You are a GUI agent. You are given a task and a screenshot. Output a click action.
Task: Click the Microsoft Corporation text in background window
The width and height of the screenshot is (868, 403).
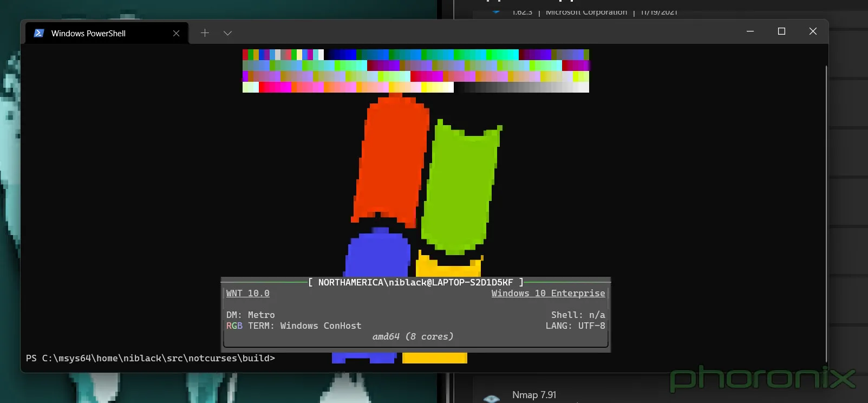(586, 12)
